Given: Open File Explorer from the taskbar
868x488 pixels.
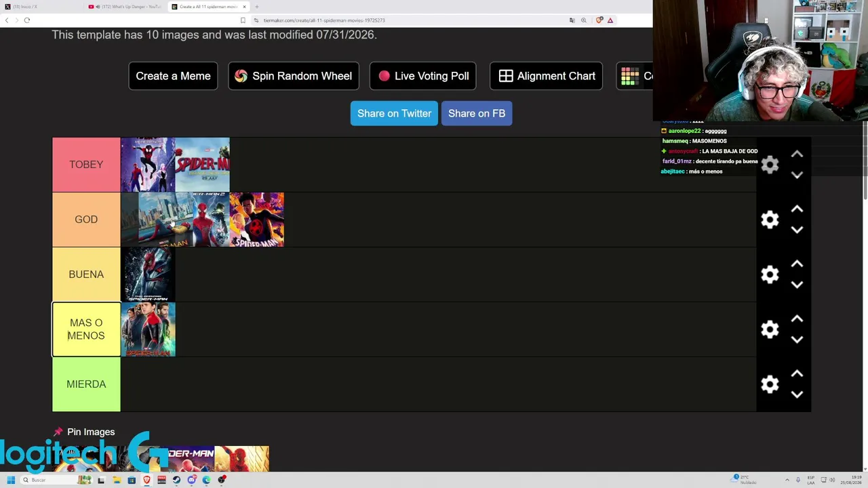Looking at the screenshot, I should coord(117,480).
